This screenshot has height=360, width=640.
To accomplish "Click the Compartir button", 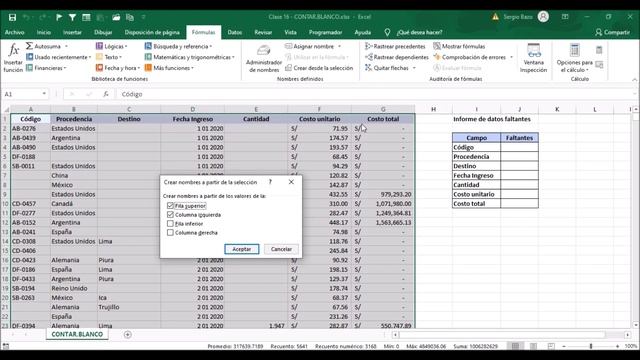I will pyautogui.click(x=613, y=32).
